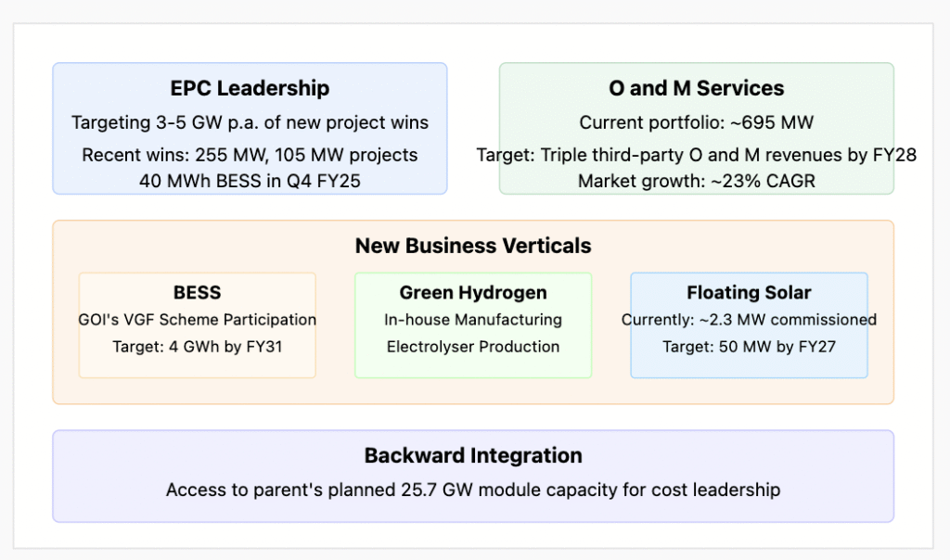Click the '40 MWh BESS in Q4 FY25' text
The height and width of the screenshot is (560, 950).
pos(250,181)
